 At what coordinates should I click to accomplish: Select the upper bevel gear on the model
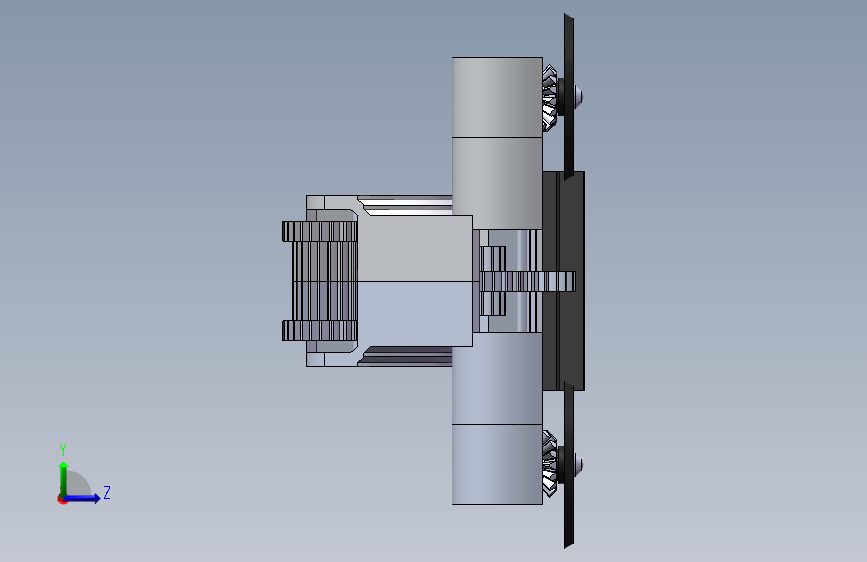(550, 98)
